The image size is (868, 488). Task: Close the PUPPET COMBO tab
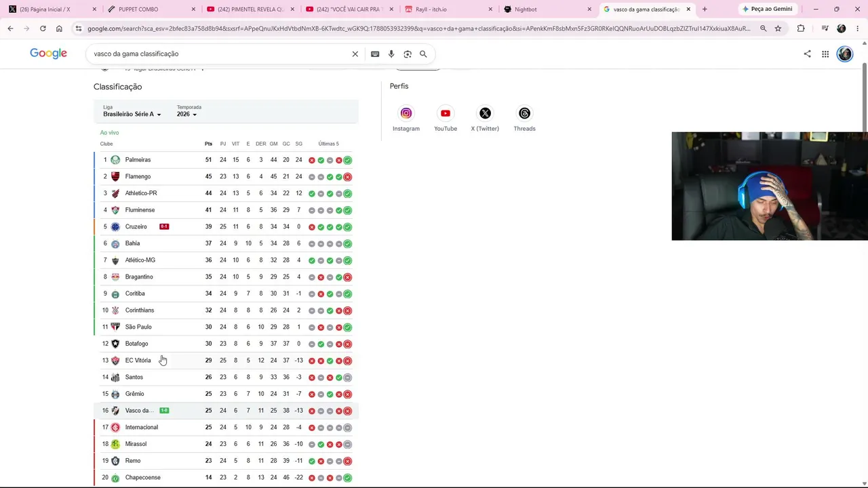193,9
